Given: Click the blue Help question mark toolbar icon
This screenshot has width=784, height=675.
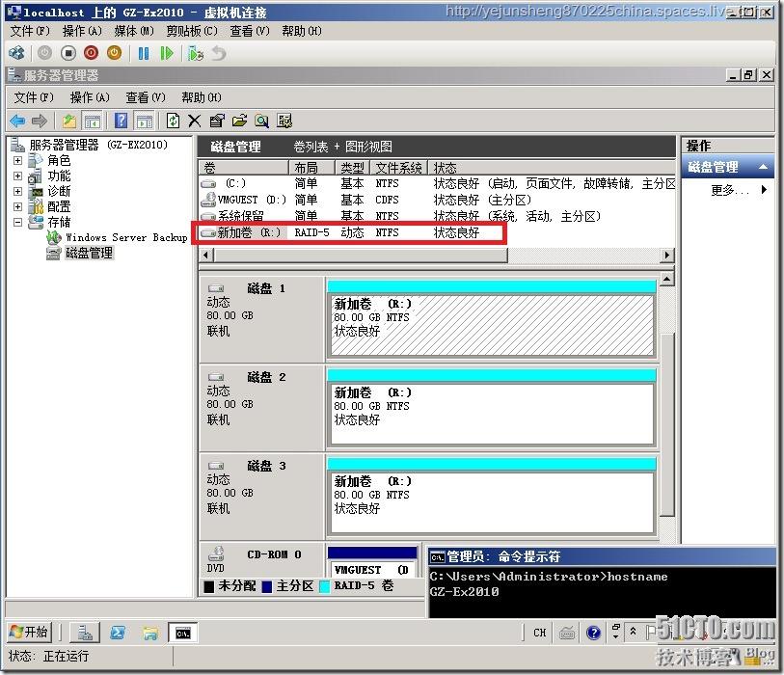Looking at the screenshot, I should click(121, 121).
